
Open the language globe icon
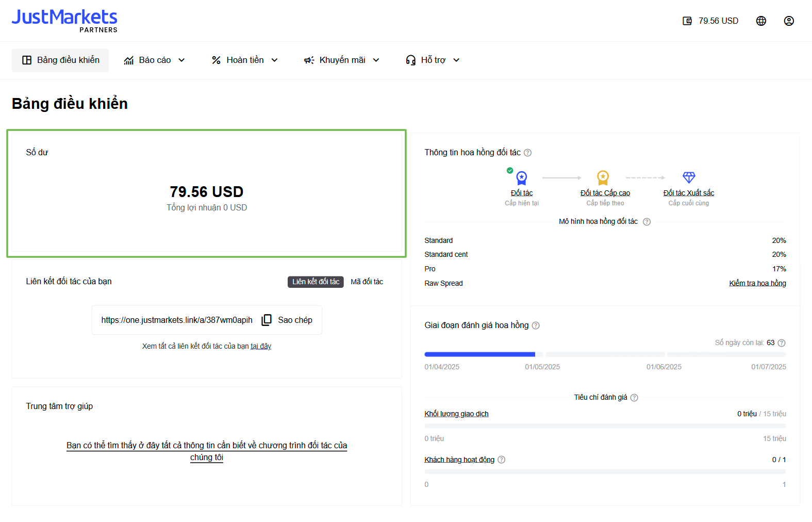point(761,21)
